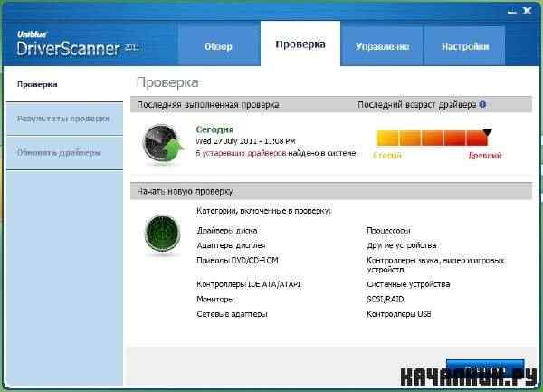
Task: Switch to the Управление tab
Action: click(x=382, y=46)
